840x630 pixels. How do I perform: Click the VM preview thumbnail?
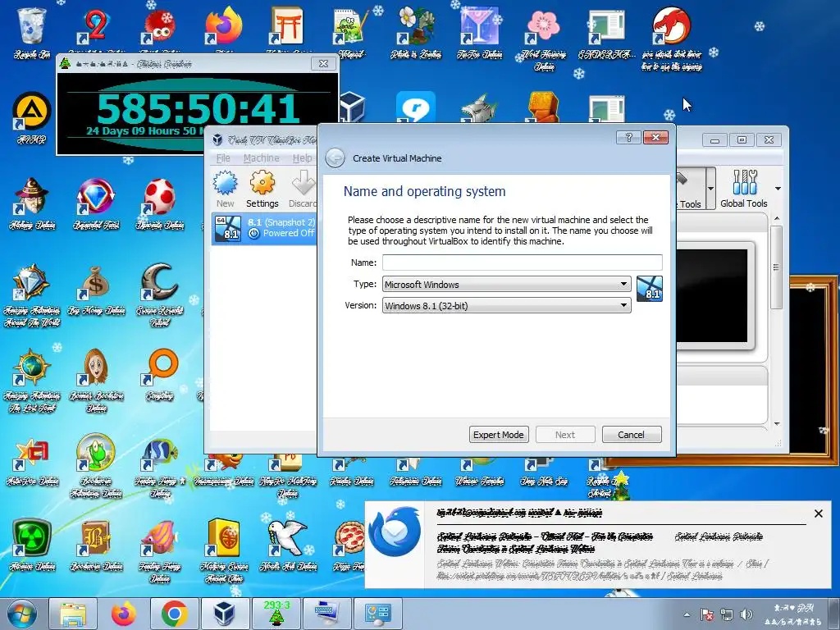[712, 295]
